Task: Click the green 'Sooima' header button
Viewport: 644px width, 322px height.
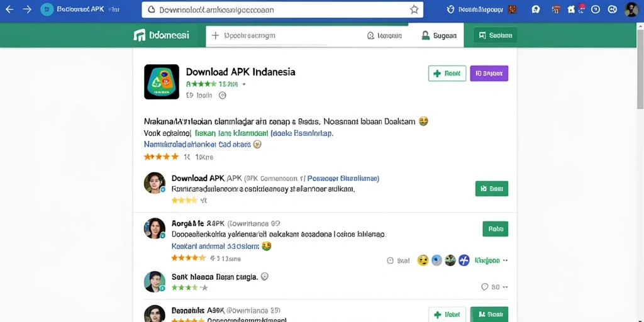Action: [496, 35]
